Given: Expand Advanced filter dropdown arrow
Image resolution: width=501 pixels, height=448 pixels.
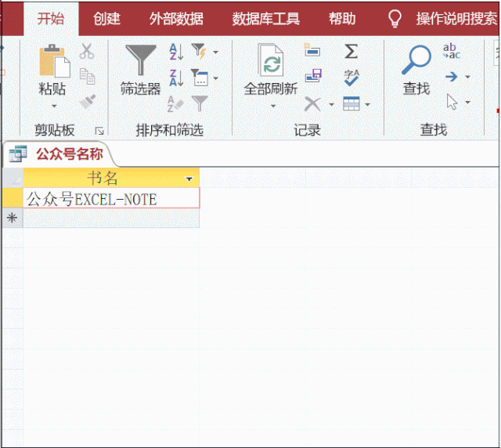Looking at the screenshot, I should pos(216,78).
